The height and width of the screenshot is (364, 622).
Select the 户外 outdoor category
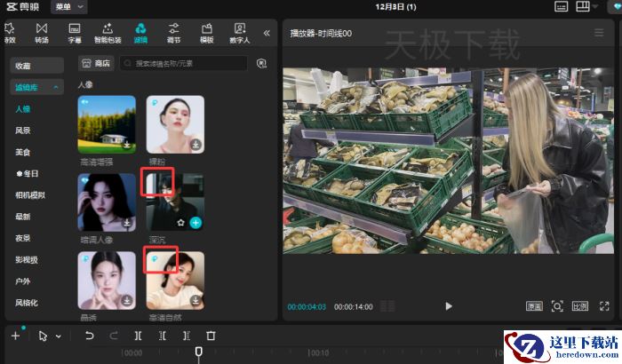23,281
